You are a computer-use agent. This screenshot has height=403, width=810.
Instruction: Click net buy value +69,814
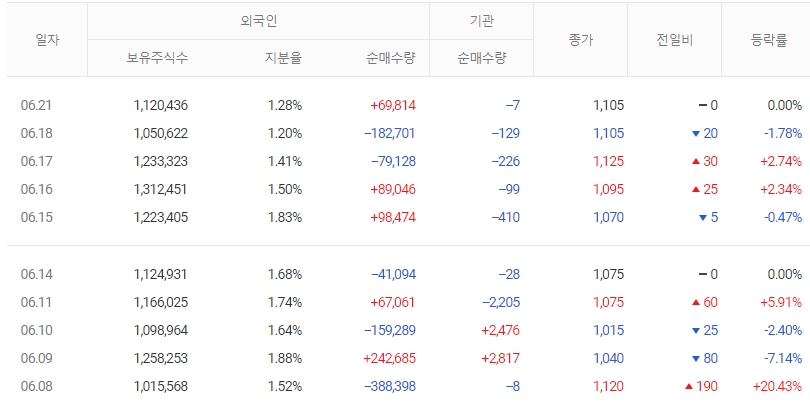[393, 106]
